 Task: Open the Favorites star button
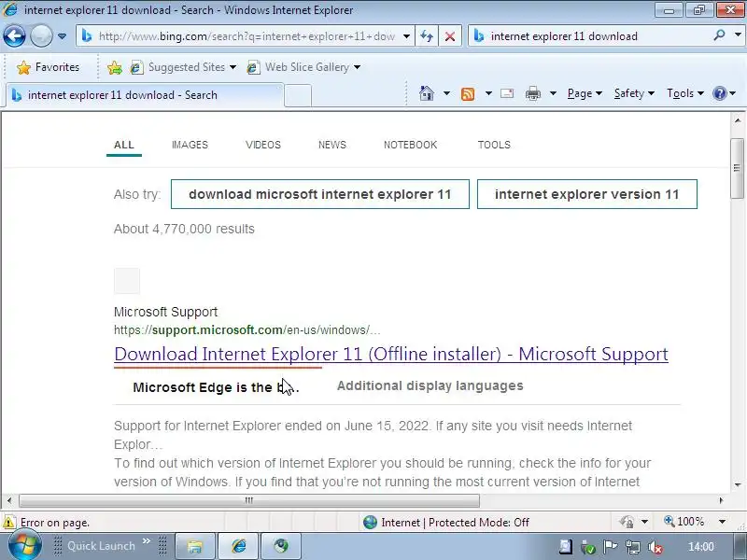point(48,67)
